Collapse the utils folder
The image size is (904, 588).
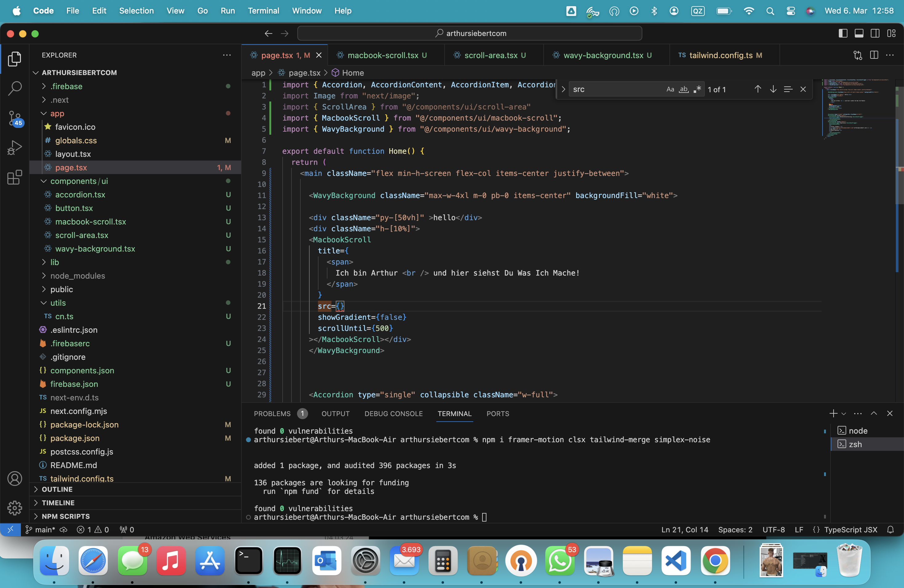pyautogui.click(x=58, y=303)
